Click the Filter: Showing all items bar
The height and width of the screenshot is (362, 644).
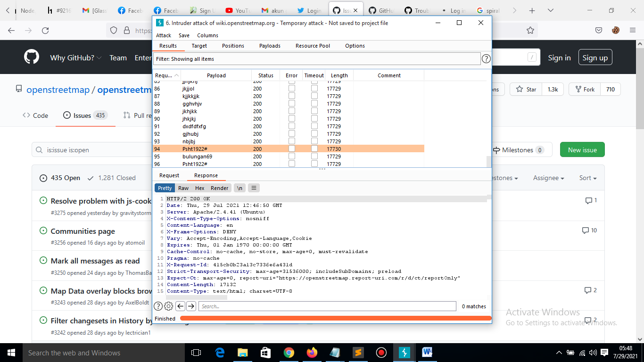tap(317, 59)
